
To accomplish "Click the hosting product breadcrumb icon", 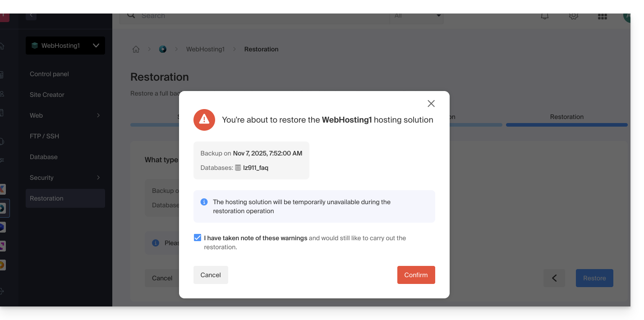I will click(x=163, y=49).
